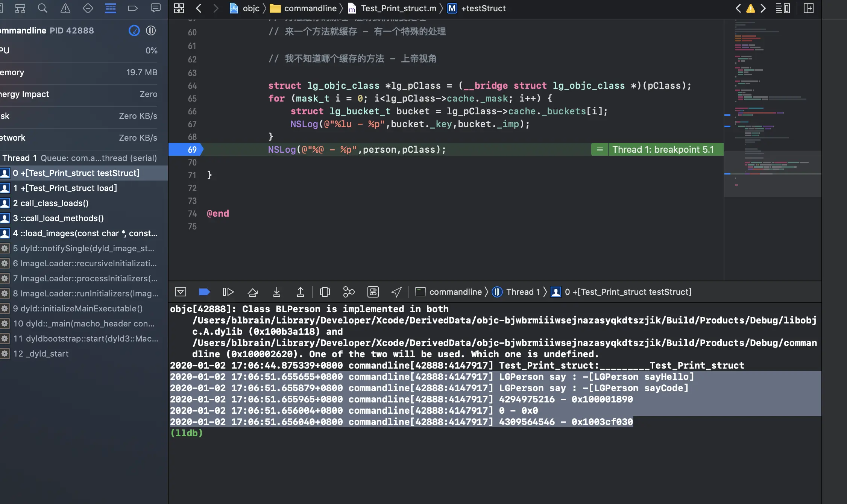This screenshot has height=504, width=847.
Task: Open the Environment Overrides icon
Action: [373, 292]
